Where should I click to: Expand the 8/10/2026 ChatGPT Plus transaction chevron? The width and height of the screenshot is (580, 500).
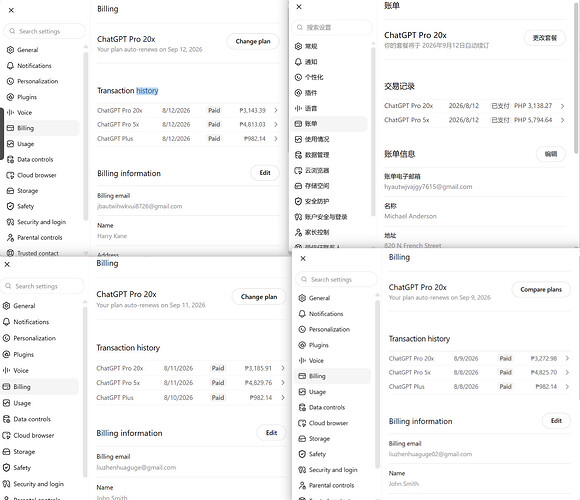click(283, 397)
